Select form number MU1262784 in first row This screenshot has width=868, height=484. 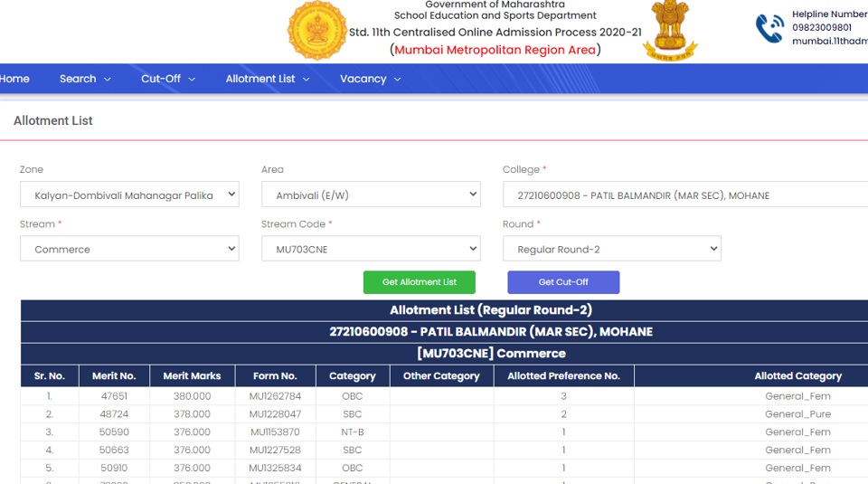tap(275, 396)
